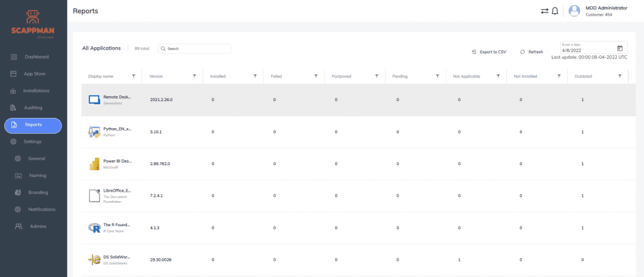The width and height of the screenshot is (644, 277).
Task: Go to App Store section
Action: (35, 74)
